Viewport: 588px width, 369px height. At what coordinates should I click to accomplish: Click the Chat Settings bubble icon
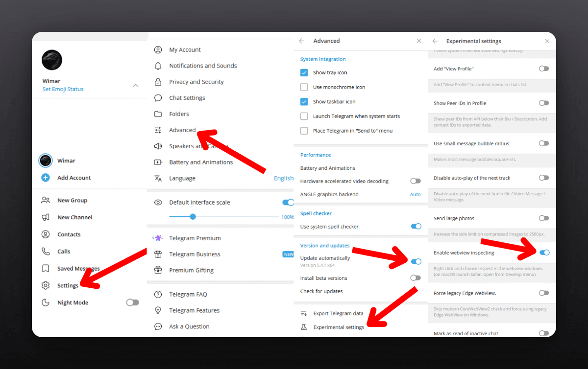point(158,98)
